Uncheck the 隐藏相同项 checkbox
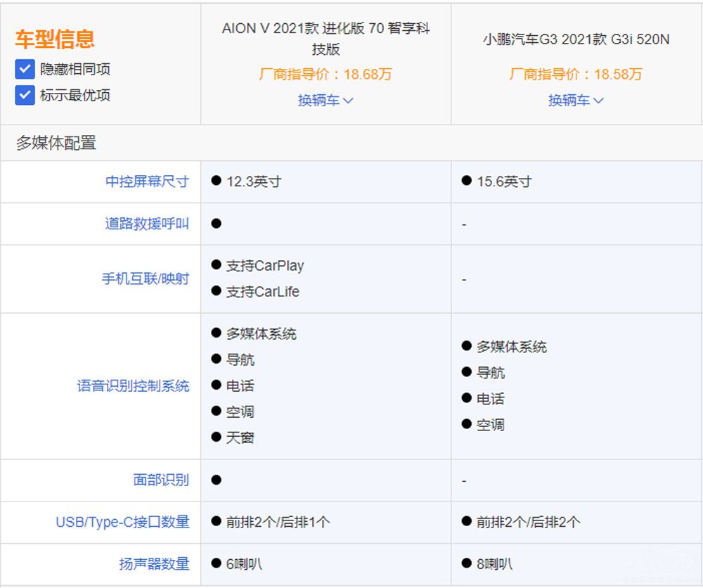 point(25,69)
